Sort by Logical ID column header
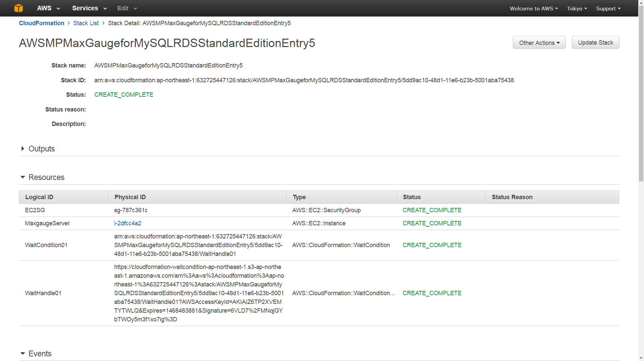 pos(63,197)
